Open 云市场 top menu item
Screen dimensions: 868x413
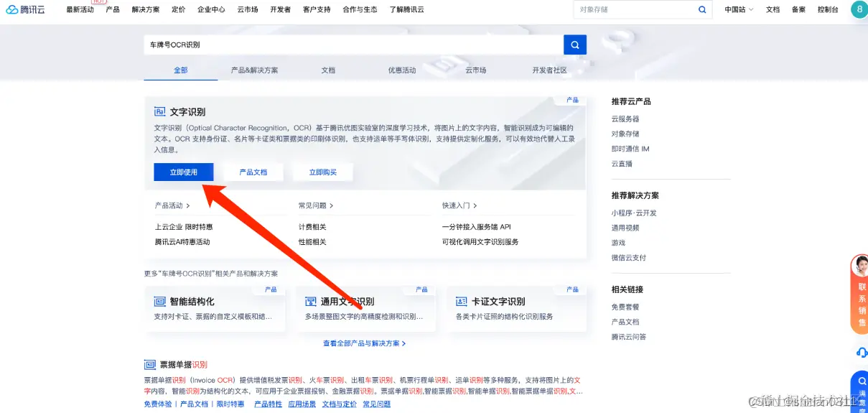click(248, 9)
